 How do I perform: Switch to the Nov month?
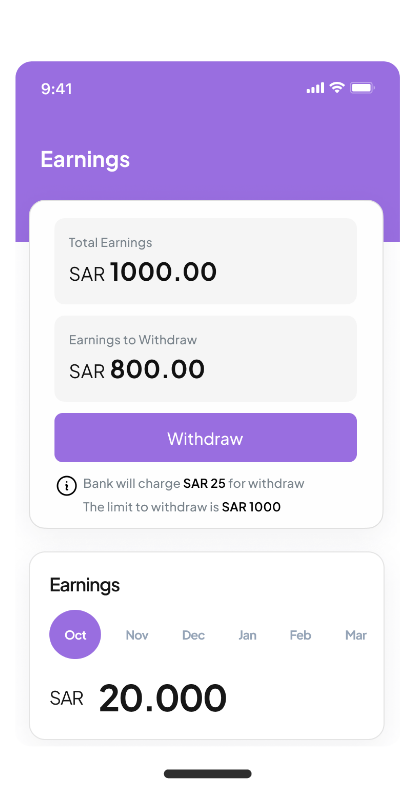point(137,635)
